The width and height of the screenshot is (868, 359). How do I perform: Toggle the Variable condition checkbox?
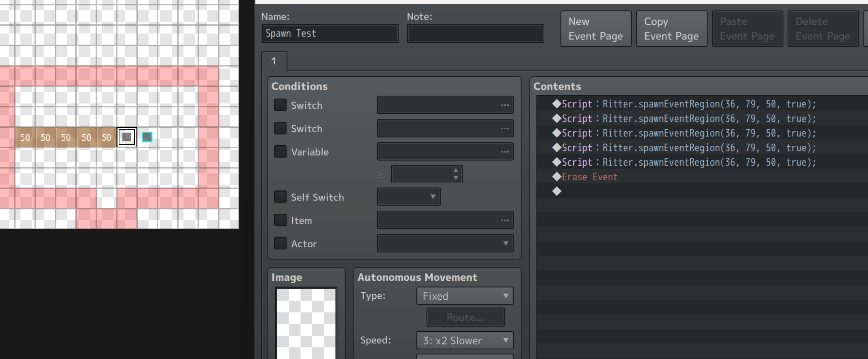[281, 152]
